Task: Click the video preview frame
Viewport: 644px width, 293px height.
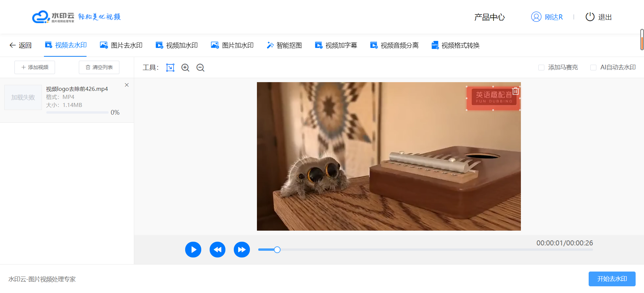Action: [x=389, y=157]
